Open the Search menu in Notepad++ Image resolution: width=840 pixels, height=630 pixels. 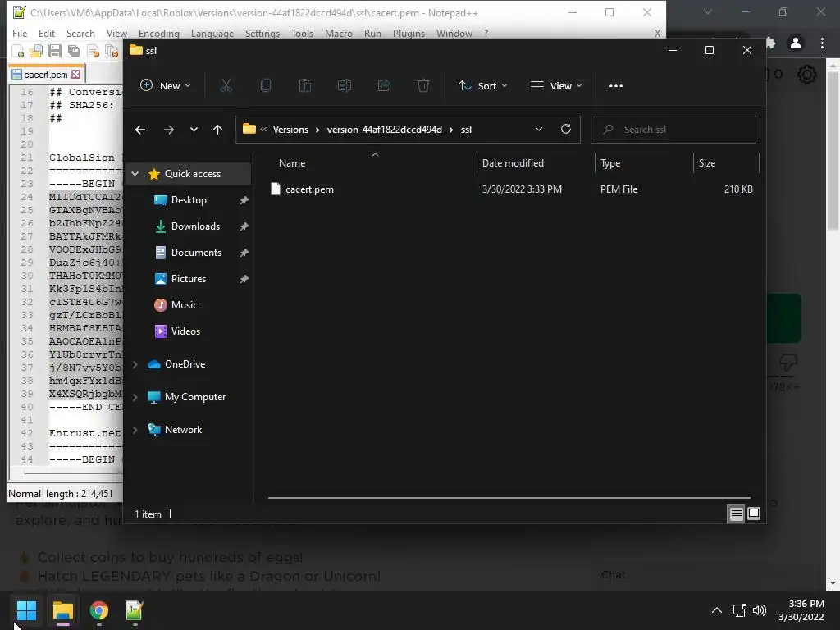[80, 33]
